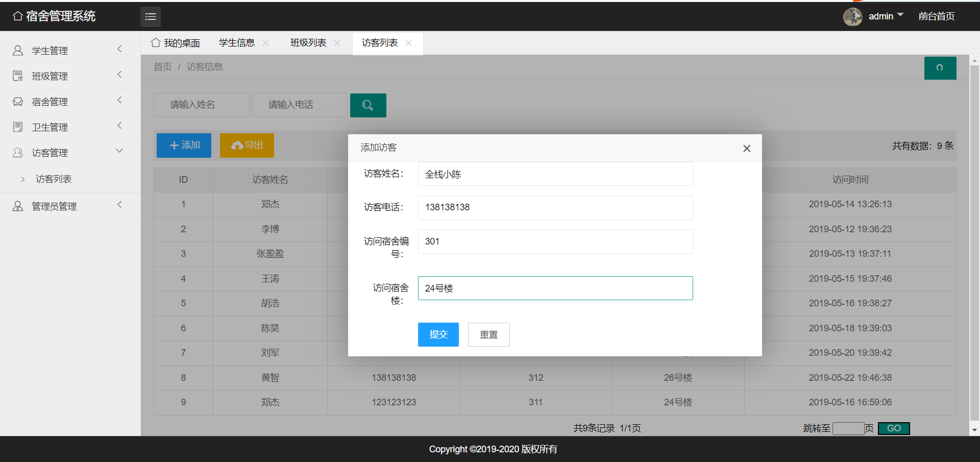Expand the 班级管理 menu chevron
This screenshot has height=462, width=980.
point(119,75)
